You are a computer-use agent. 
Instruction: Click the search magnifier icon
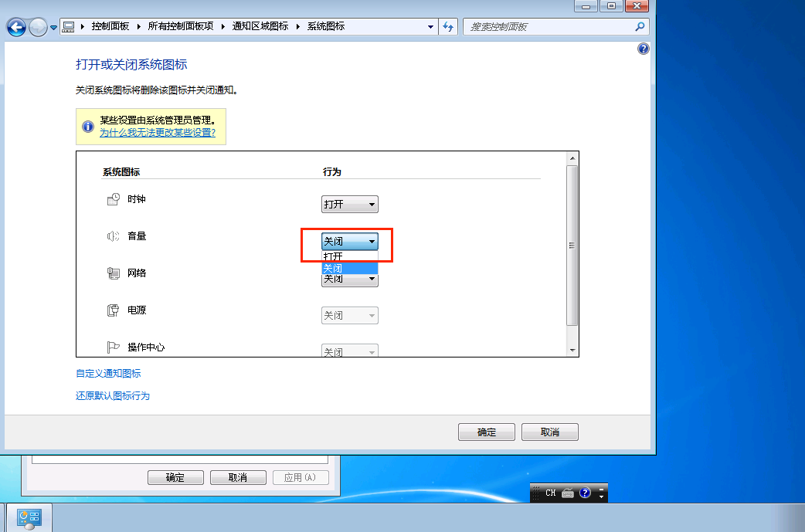click(640, 26)
